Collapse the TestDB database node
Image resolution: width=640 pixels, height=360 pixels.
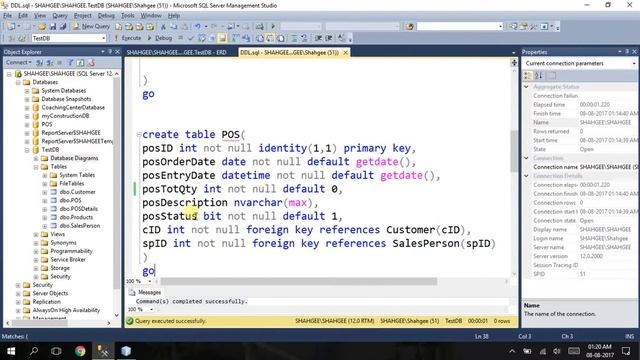[27, 150]
